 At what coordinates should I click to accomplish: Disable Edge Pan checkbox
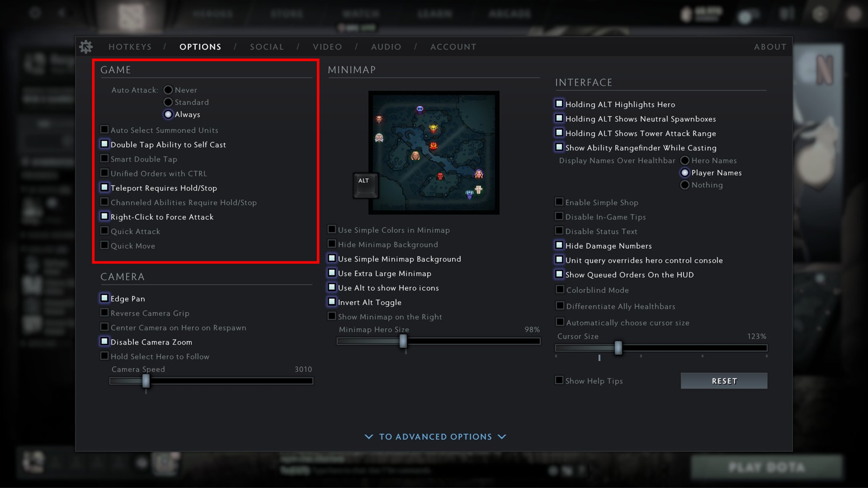(x=104, y=298)
